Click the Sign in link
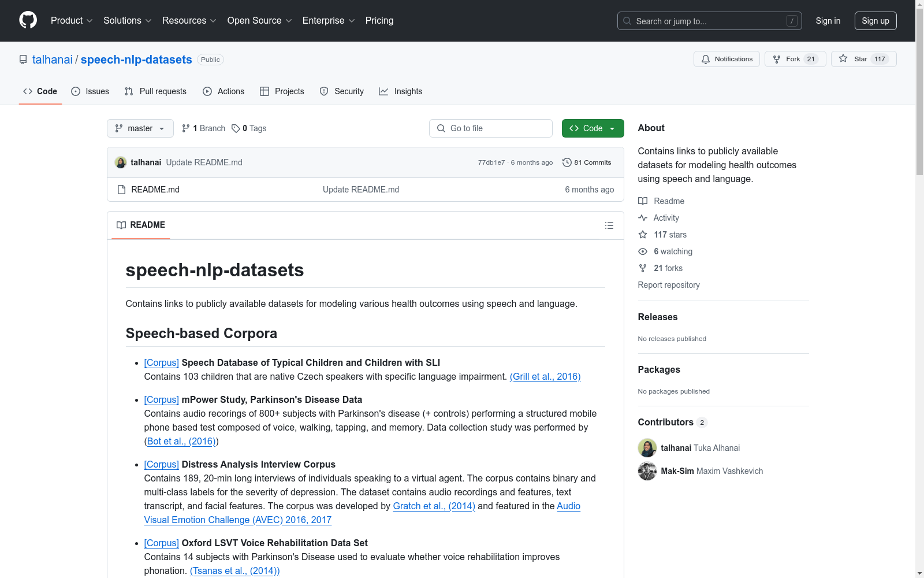The image size is (924, 578). pyautogui.click(x=828, y=21)
